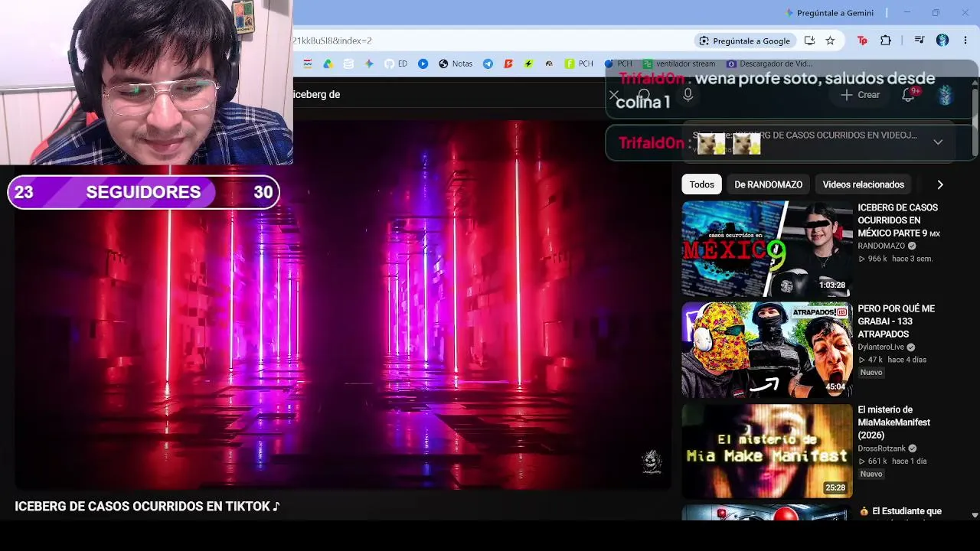
Task: Open the Chrome profile avatar
Action: (942, 41)
